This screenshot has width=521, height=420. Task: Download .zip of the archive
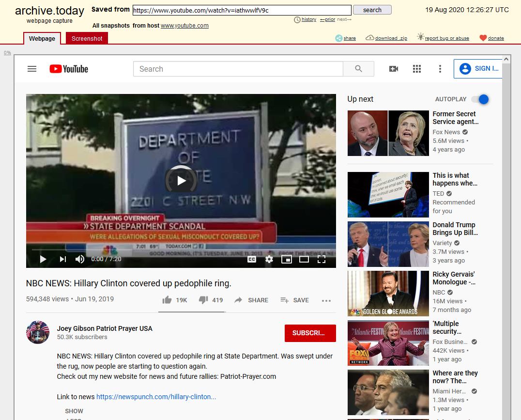(x=391, y=38)
